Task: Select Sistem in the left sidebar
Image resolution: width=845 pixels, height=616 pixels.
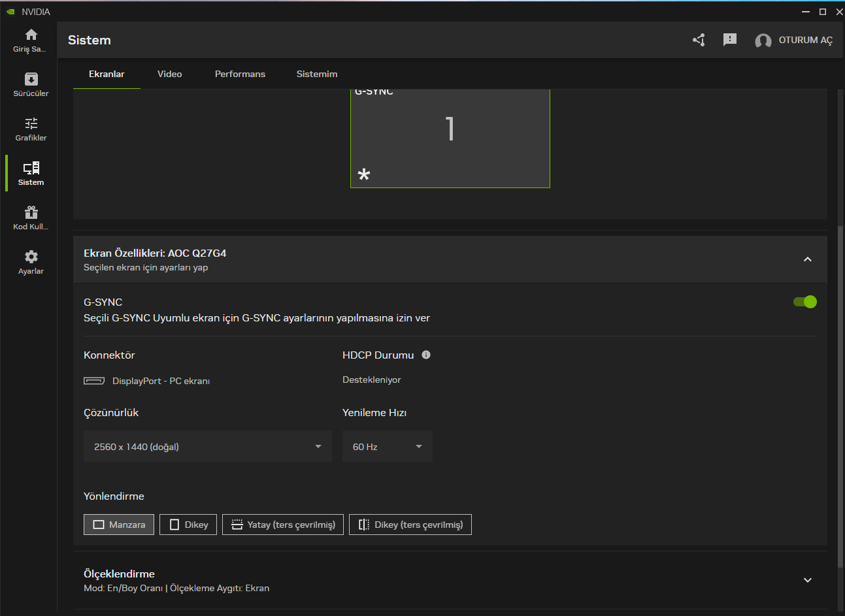Action: (31, 173)
